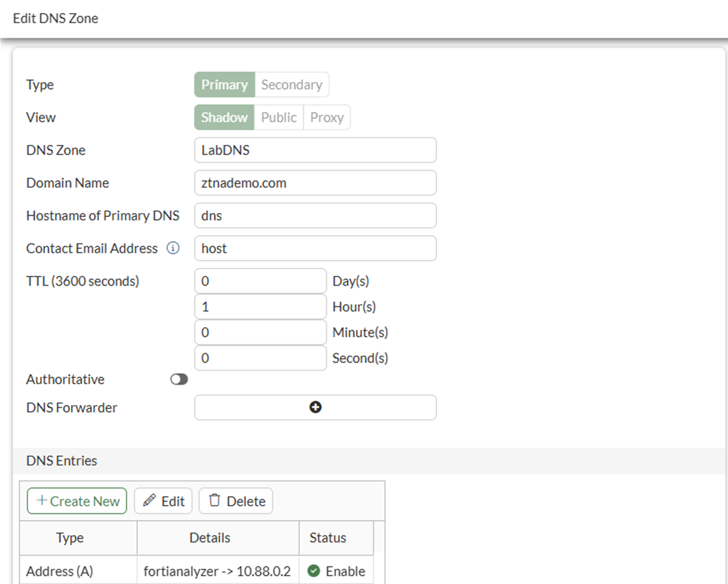Select the Primary zone type
Image resolution: width=728 pixels, height=584 pixels.
point(225,84)
